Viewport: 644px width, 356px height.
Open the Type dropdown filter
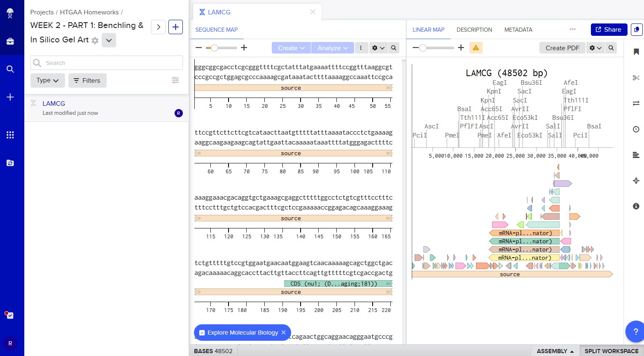tap(47, 80)
